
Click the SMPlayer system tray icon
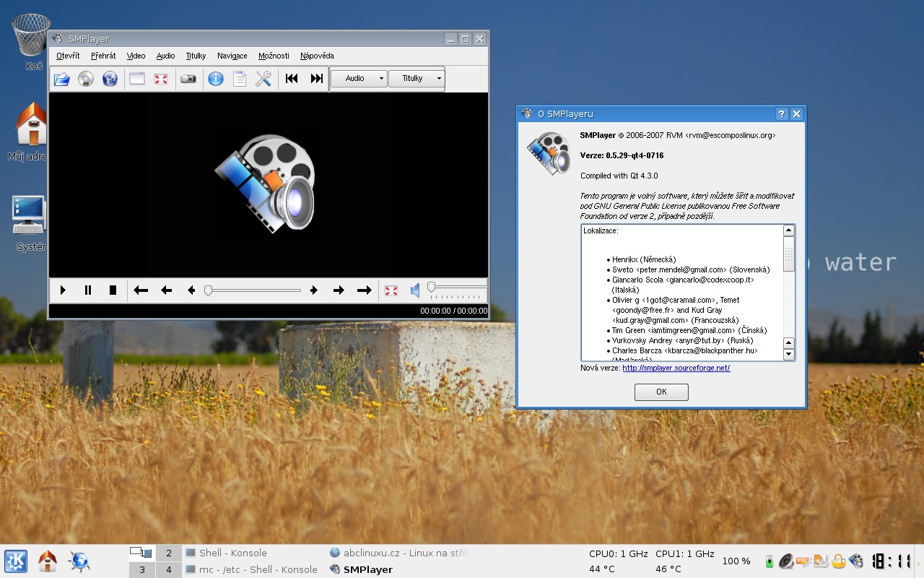(x=856, y=561)
